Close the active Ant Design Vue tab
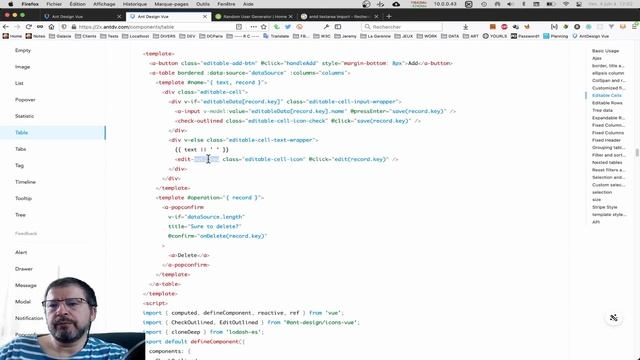The width and height of the screenshot is (640, 360). (205, 17)
